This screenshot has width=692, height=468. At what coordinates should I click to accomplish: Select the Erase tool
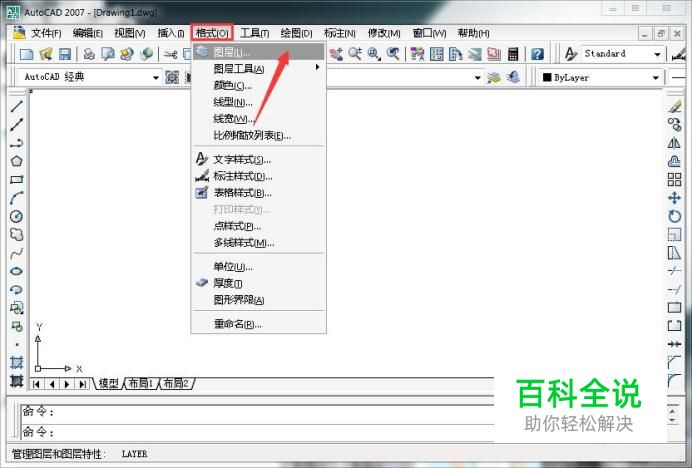tap(674, 106)
